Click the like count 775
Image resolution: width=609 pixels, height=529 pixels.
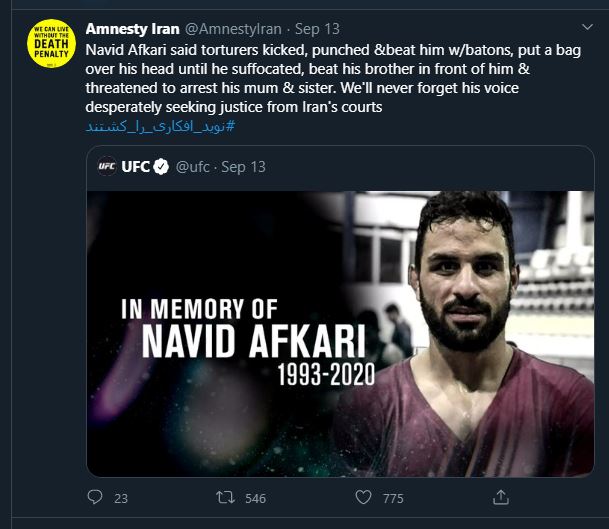pyautogui.click(x=393, y=498)
